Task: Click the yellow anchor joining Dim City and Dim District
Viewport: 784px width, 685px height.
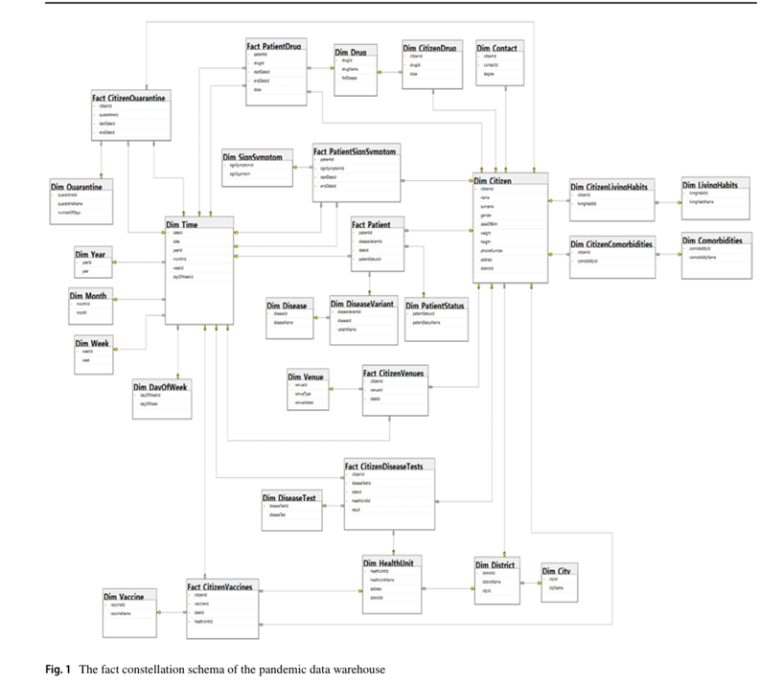Action: [x=539, y=582]
